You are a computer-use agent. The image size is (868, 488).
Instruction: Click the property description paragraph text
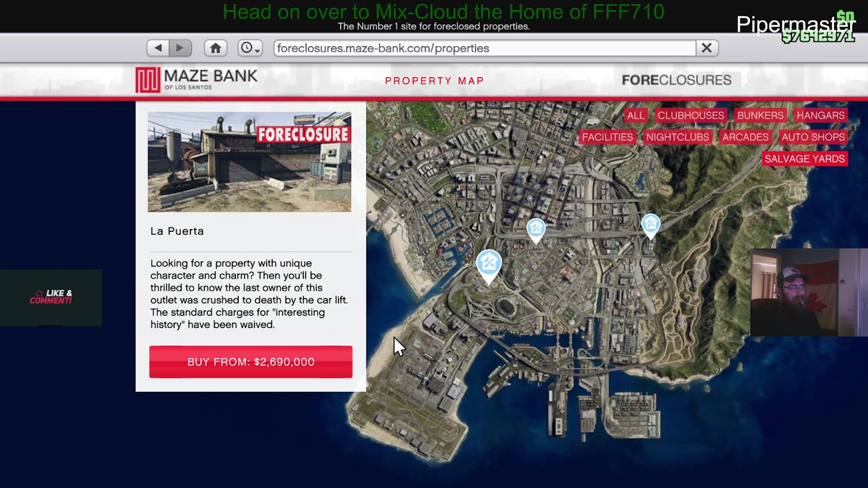click(x=249, y=293)
